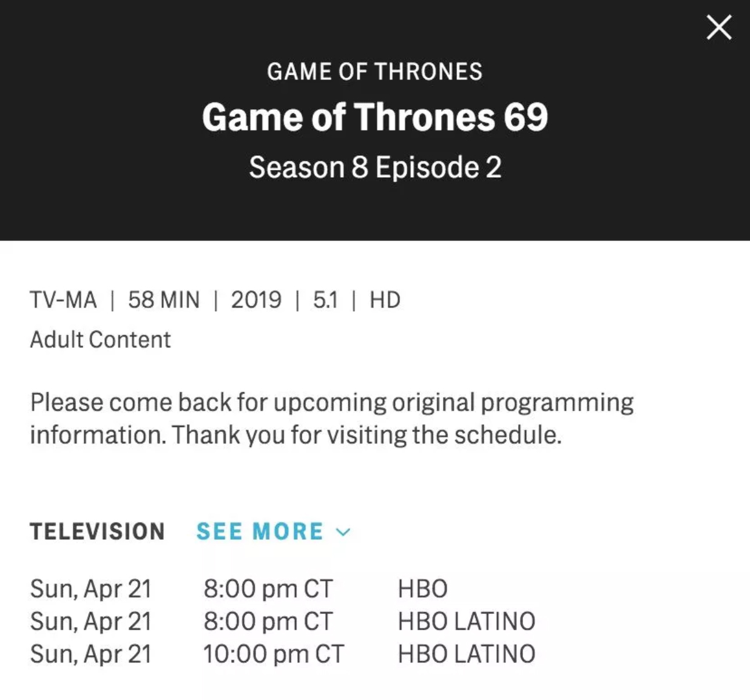Close the episode details popup
The image size is (750, 700).
719,28
